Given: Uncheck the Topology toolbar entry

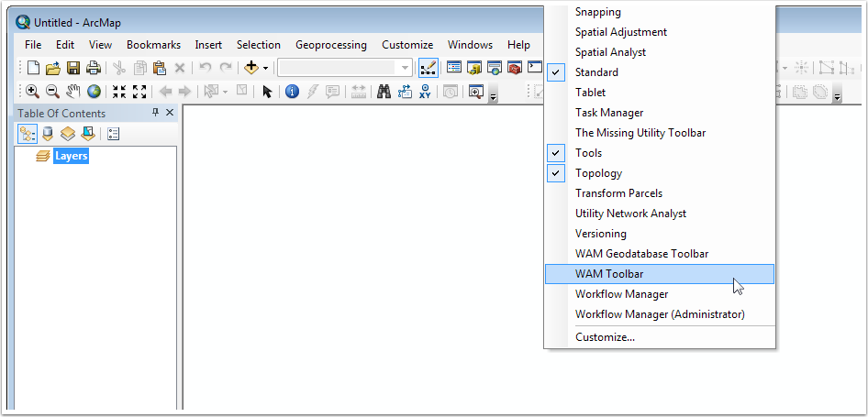Looking at the screenshot, I should point(660,173).
